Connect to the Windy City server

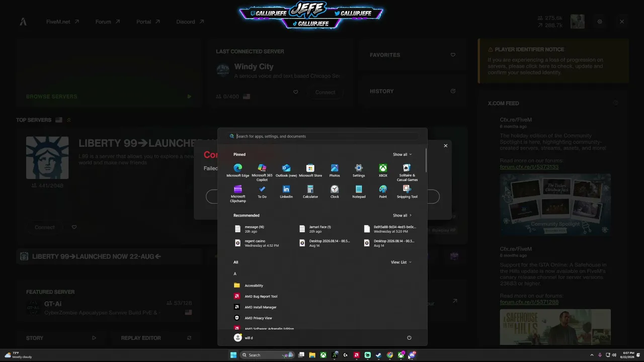[x=325, y=92]
